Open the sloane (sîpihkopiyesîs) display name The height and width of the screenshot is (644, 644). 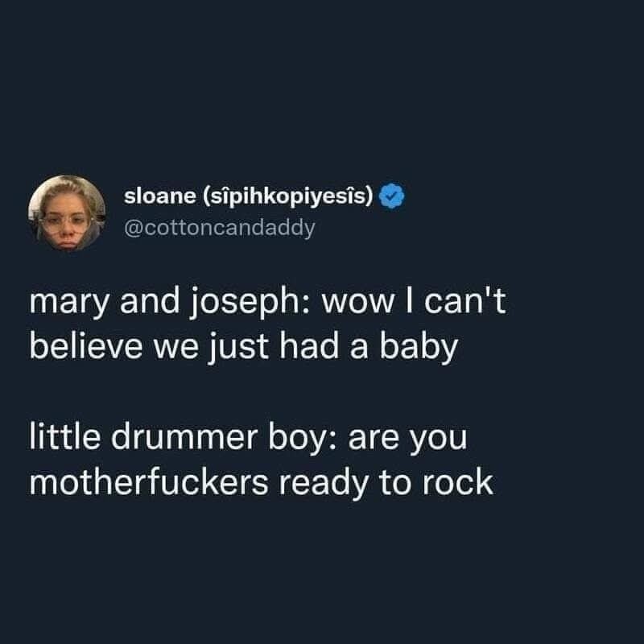tap(249, 196)
